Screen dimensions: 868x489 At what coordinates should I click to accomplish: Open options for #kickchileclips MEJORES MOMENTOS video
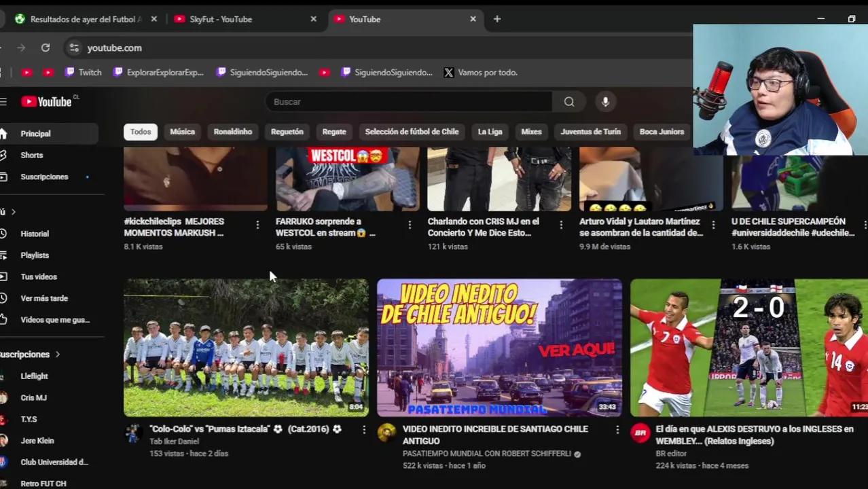[257, 225]
